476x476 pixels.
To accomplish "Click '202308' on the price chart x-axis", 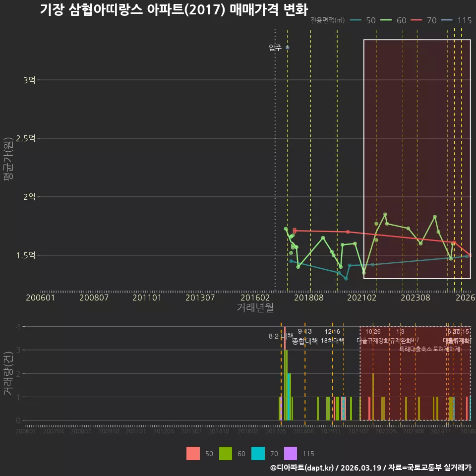I will 416,297.
